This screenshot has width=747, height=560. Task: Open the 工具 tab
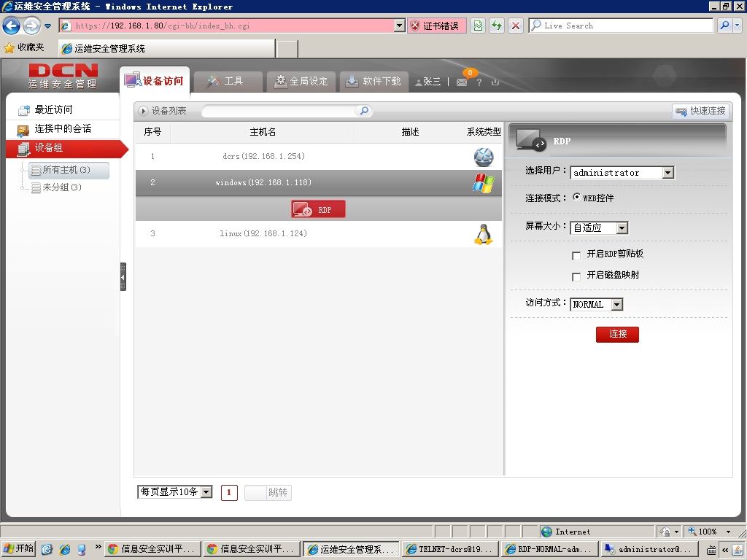click(x=228, y=82)
